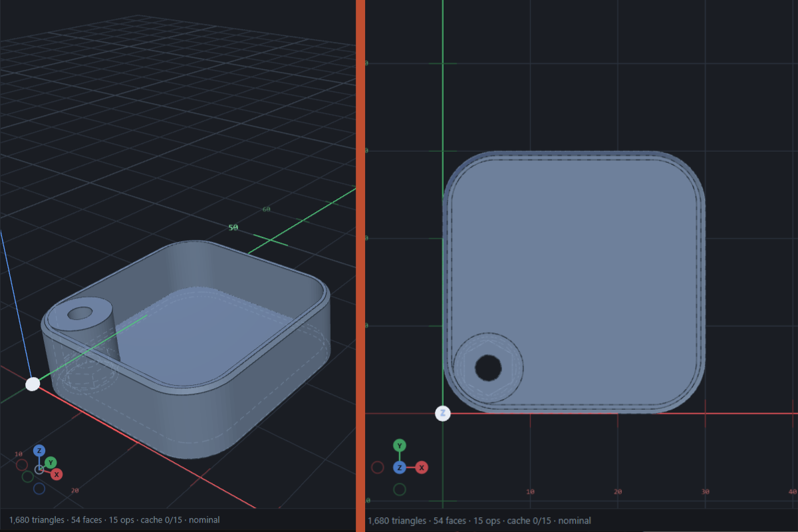
Task: Click the "30" X-axis label in top view
Action: (706, 491)
